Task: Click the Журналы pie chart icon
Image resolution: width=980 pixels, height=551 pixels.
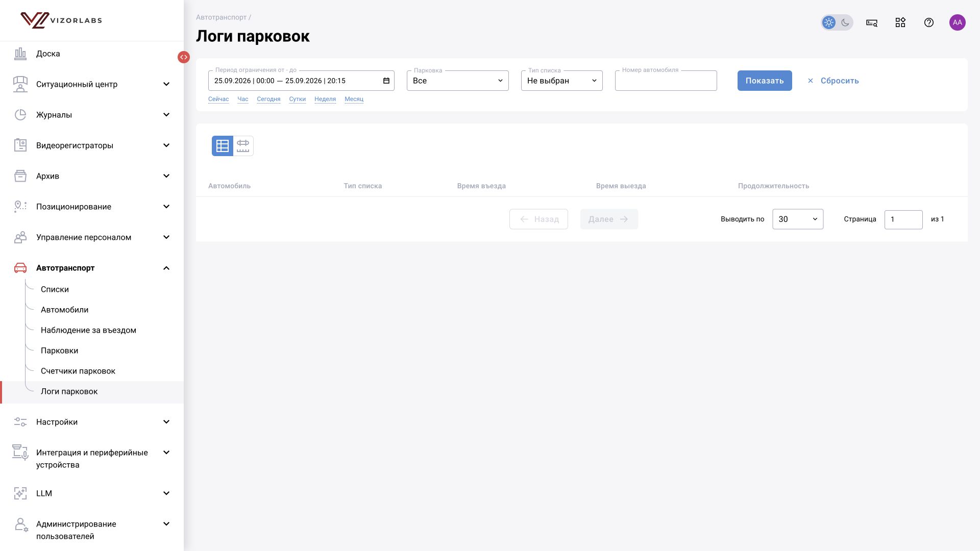Action: [20, 115]
